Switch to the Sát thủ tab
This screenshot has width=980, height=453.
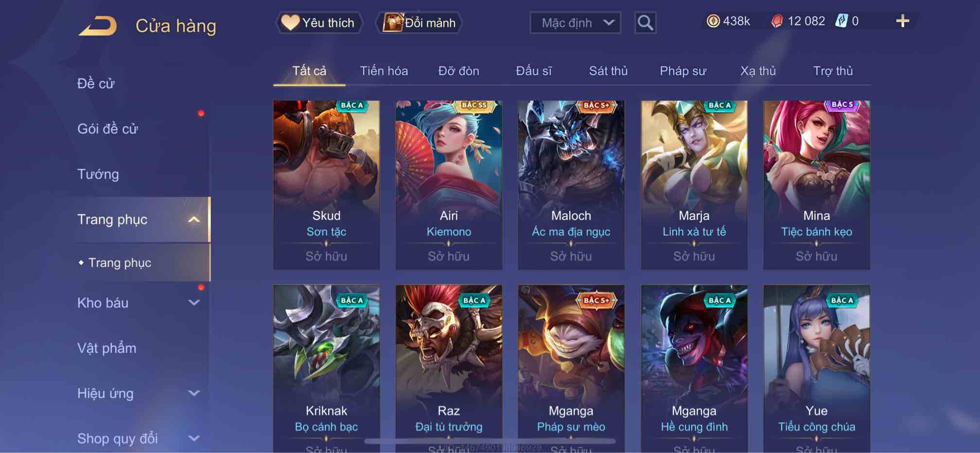coord(608,71)
